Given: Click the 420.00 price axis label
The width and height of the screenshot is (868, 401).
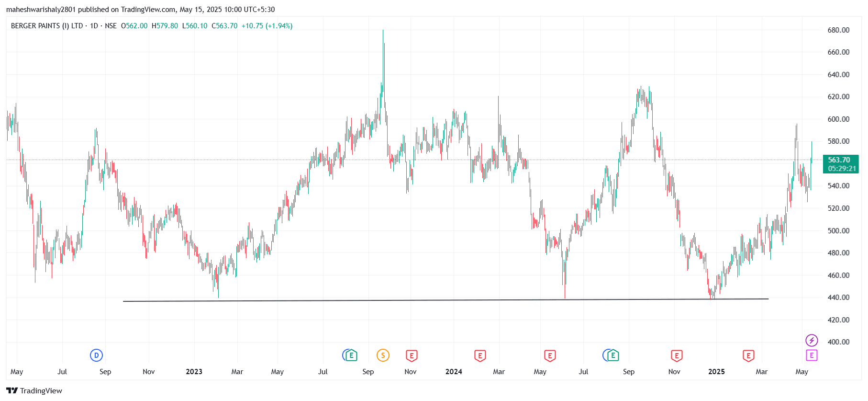Looking at the screenshot, I should [x=838, y=320].
